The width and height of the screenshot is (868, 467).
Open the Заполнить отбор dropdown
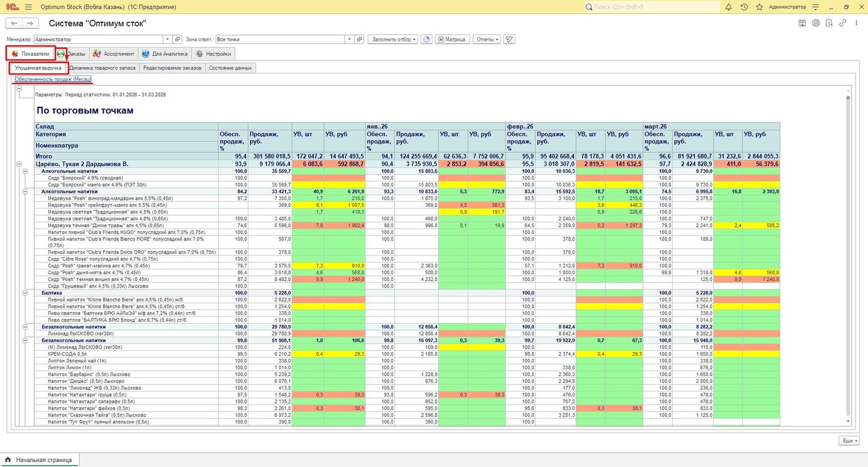pyautogui.click(x=393, y=39)
